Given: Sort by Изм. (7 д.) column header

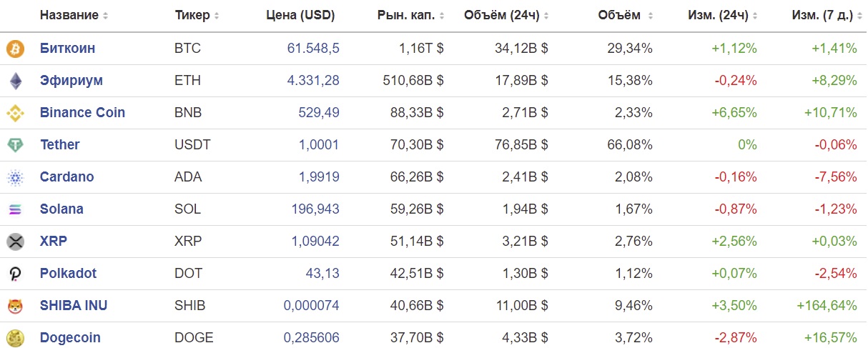Looking at the screenshot, I should coord(824,15).
